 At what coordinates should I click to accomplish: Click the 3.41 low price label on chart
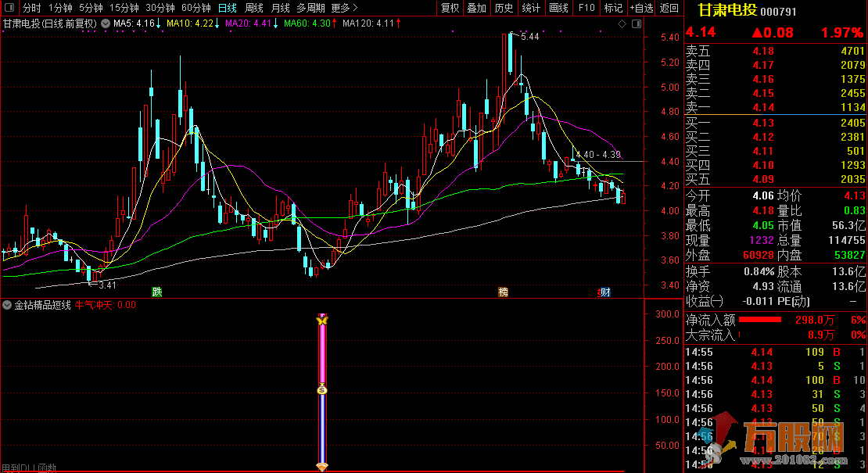[x=107, y=285]
